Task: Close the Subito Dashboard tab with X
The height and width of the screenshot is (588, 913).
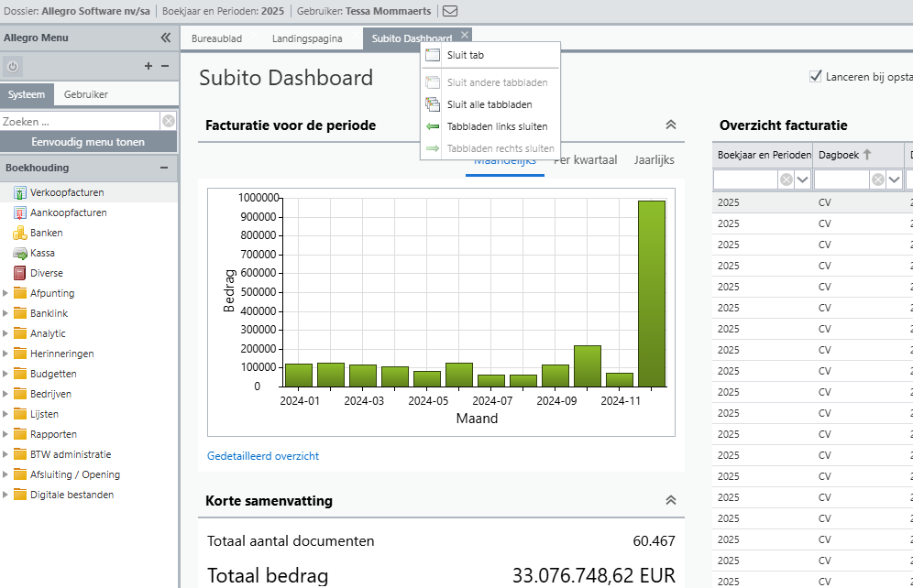Action: click(465, 35)
